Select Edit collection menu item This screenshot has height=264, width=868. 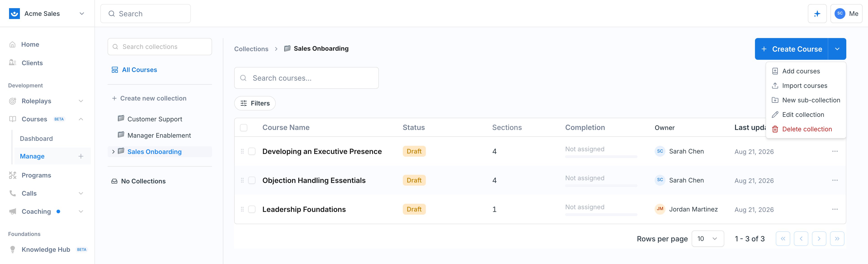pyautogui.click(x=806, y=115)
